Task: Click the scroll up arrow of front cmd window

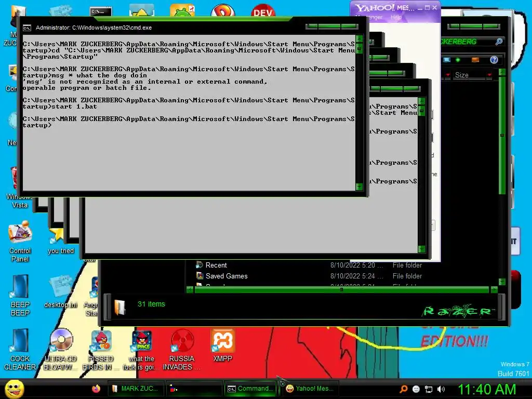Action: (360, 38)
